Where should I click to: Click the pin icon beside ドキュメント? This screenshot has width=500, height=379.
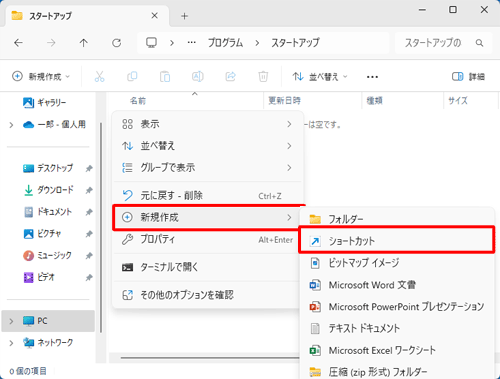click(x=89, y=212)
